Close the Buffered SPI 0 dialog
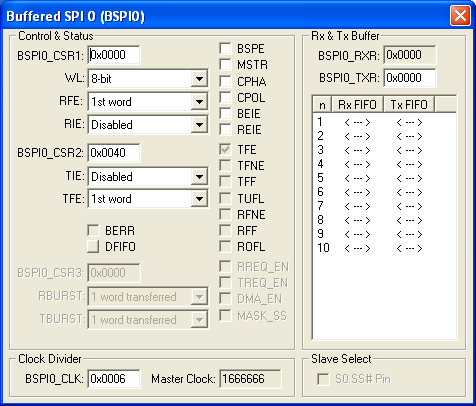Viewport: 476px width, 406px height. [x=460, y=15]
